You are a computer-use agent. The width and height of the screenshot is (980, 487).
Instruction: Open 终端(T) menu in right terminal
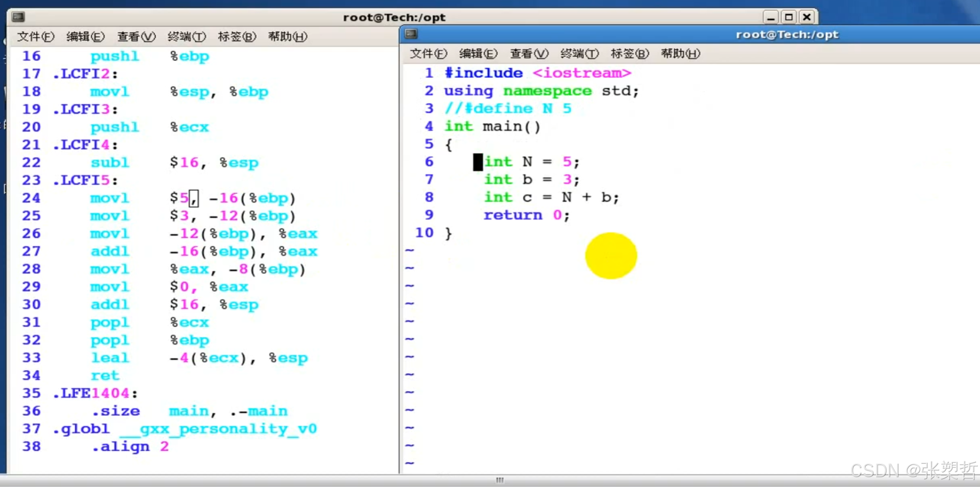pyautogui.click(x=579, y=54)
